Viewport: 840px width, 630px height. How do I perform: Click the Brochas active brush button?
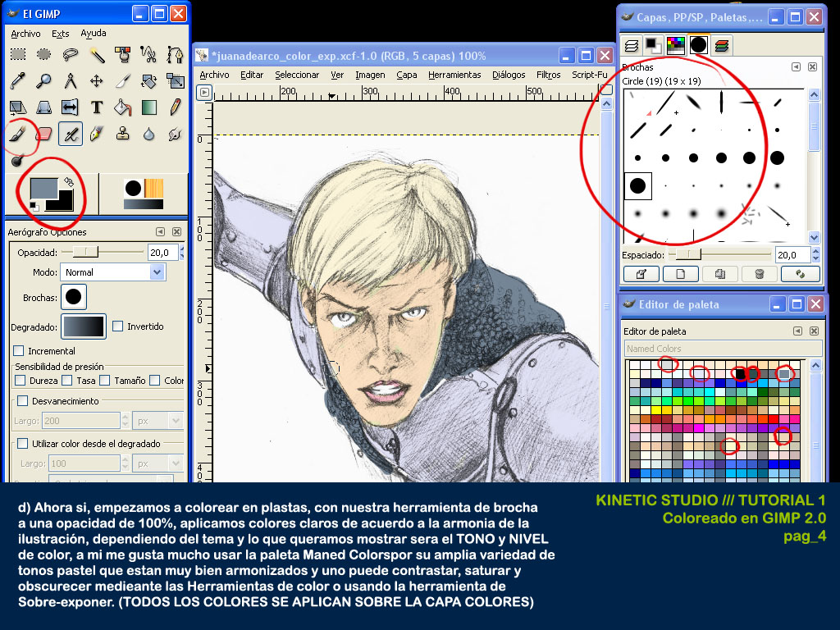tap(73, 297)
